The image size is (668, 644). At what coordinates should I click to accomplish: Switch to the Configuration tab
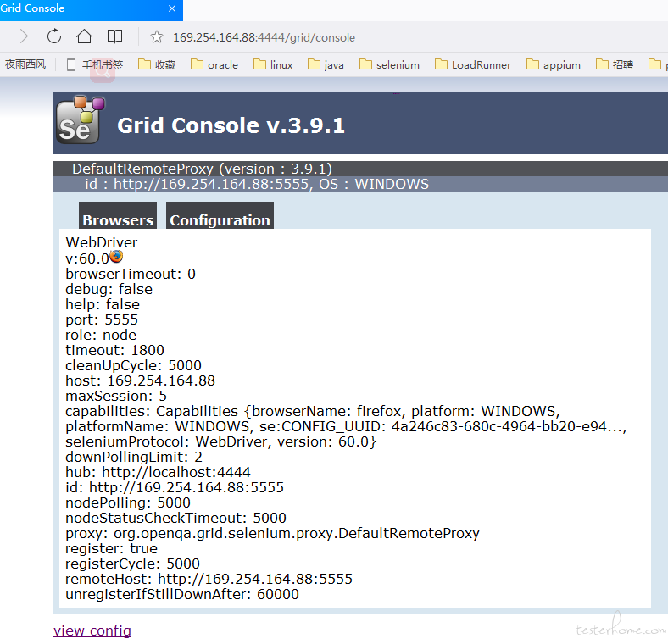tap(220, 215)
